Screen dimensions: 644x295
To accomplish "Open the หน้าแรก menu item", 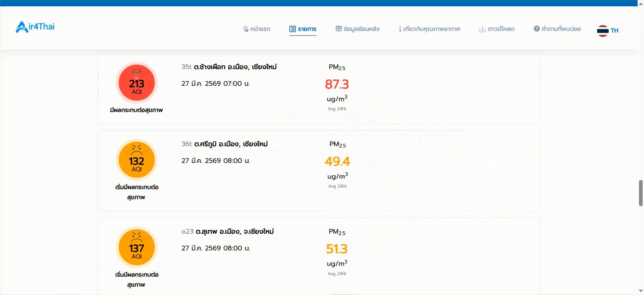I will pyautogui.click(x=260, y=29).
